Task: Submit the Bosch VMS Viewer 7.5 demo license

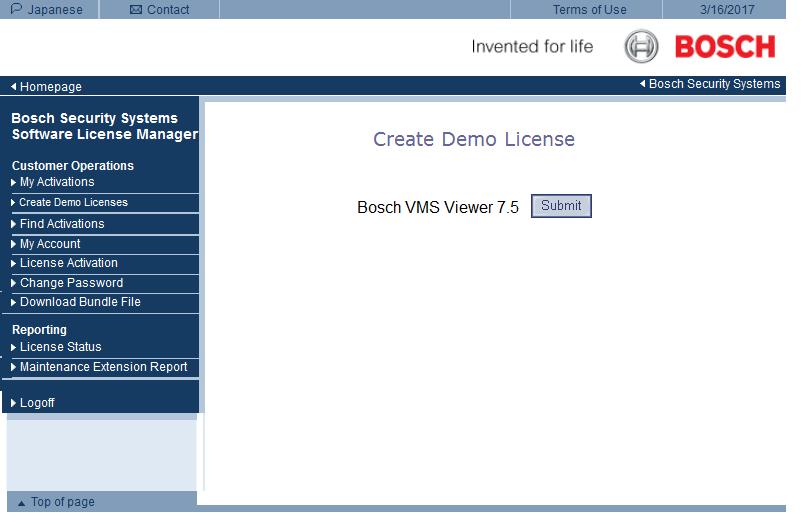Action: click(x=561, y=206)
